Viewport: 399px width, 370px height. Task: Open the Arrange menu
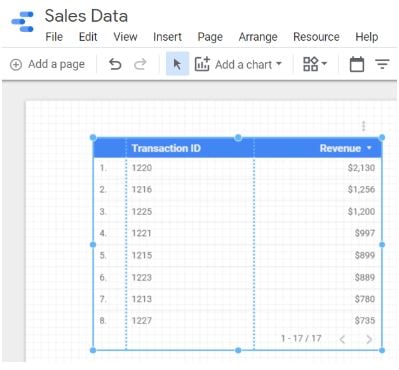click(258, 37)
